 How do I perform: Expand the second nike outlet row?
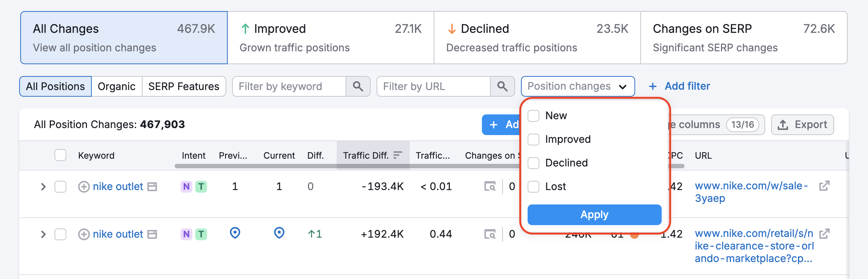[x=43, y=234]
